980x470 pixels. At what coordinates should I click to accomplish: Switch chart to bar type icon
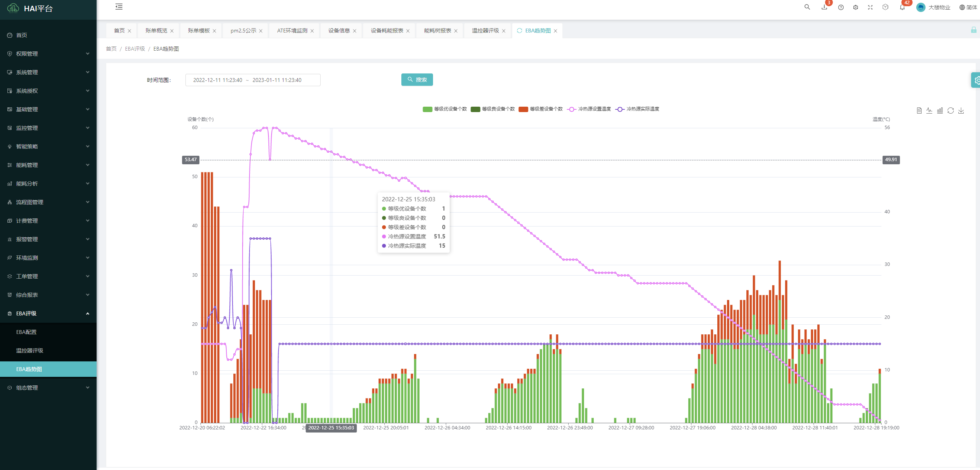coord(940,111)
